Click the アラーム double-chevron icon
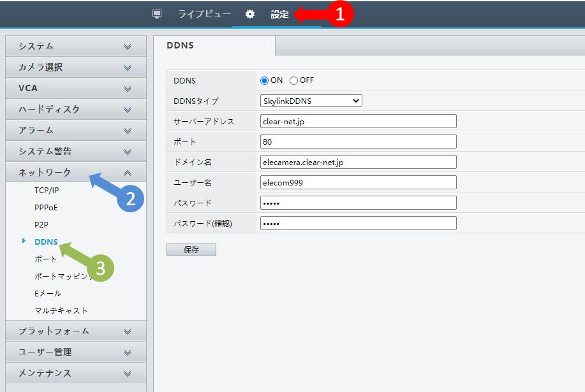 click(x=128, y=131)
